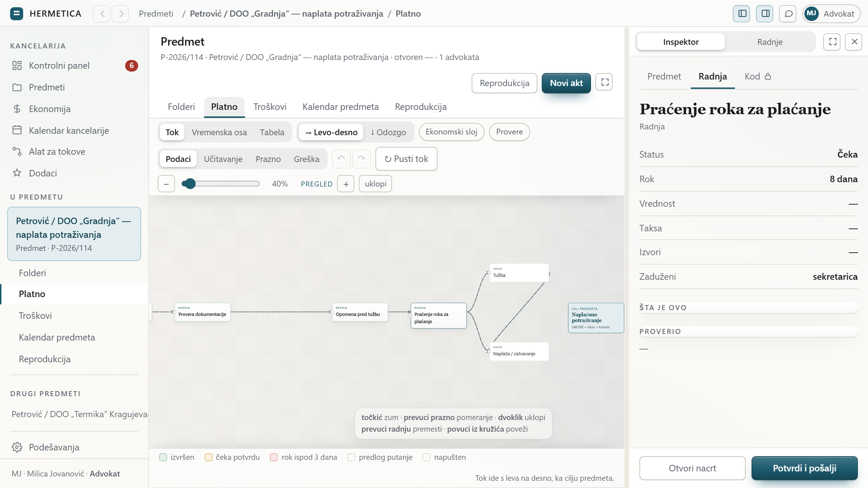Expand the PROVERIO section
Image resolution: width=868 pixels, height=488 pixels.
point(748,331)
